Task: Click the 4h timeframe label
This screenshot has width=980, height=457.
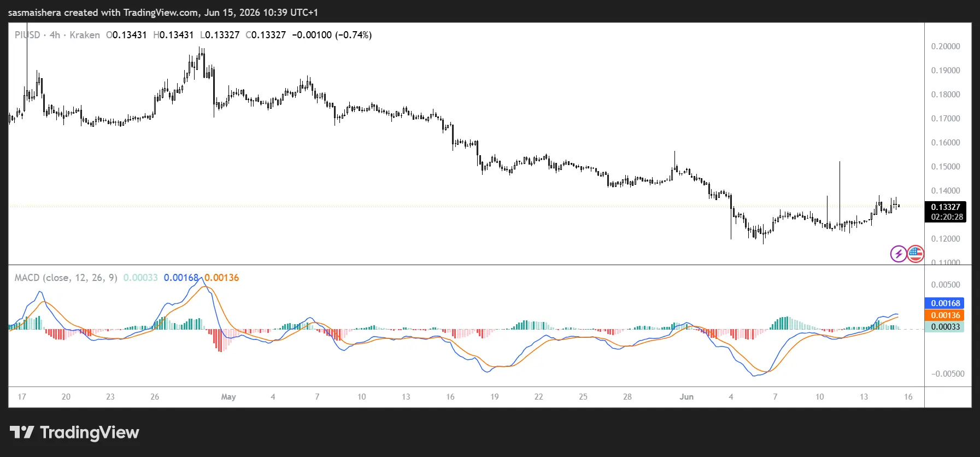Action: [55, 35]
